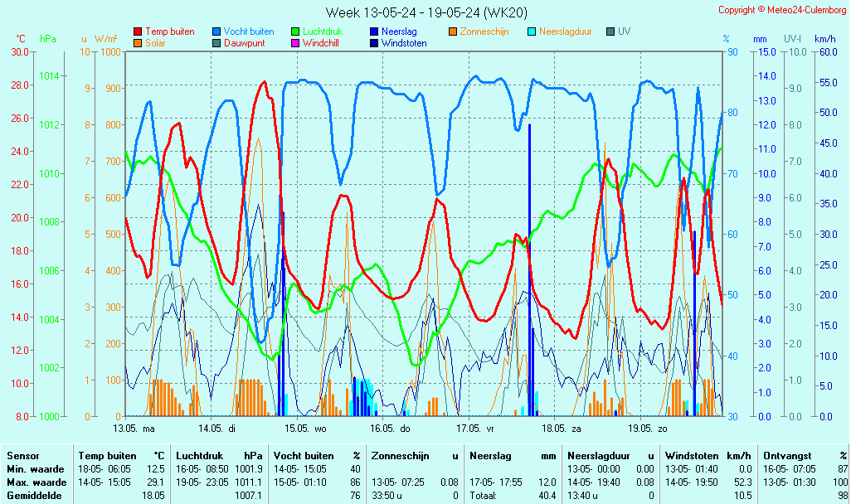Click the Dauwpunt legend swatch
851x504 pixels.
point(216,43)
